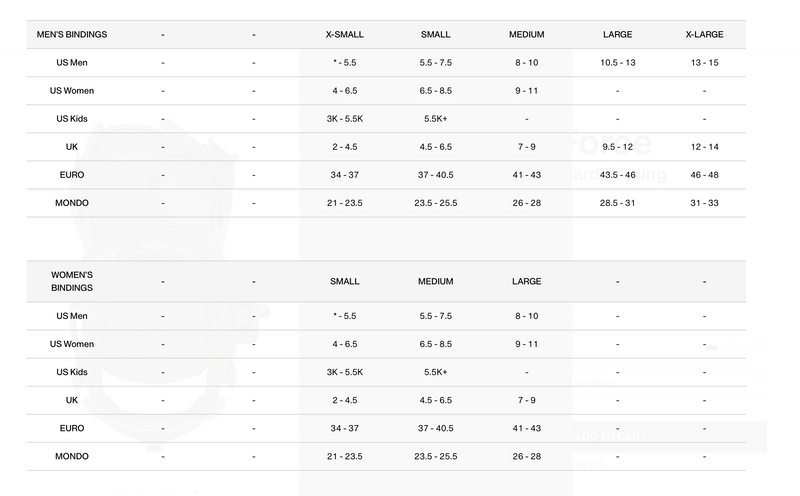Select X-SMALL column header in men's table
Image resolution: width=800 pixels, height=496 pixels.
[344, 34]
